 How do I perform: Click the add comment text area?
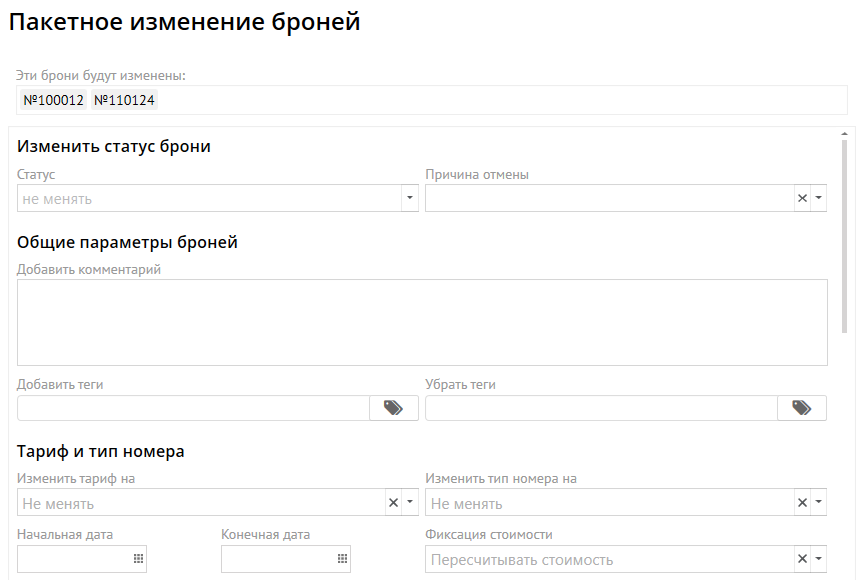pos(422,322)
